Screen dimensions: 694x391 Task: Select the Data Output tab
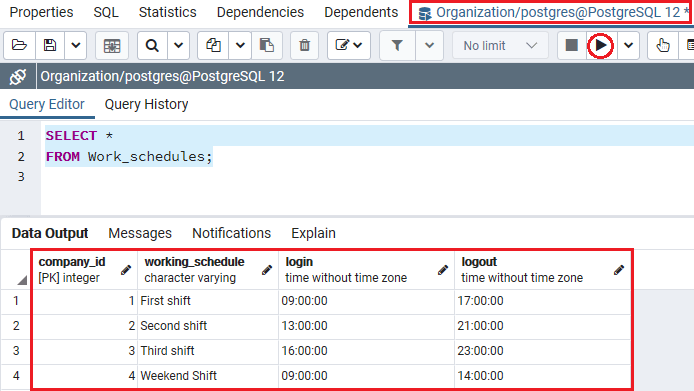click(x=50, y=233)
